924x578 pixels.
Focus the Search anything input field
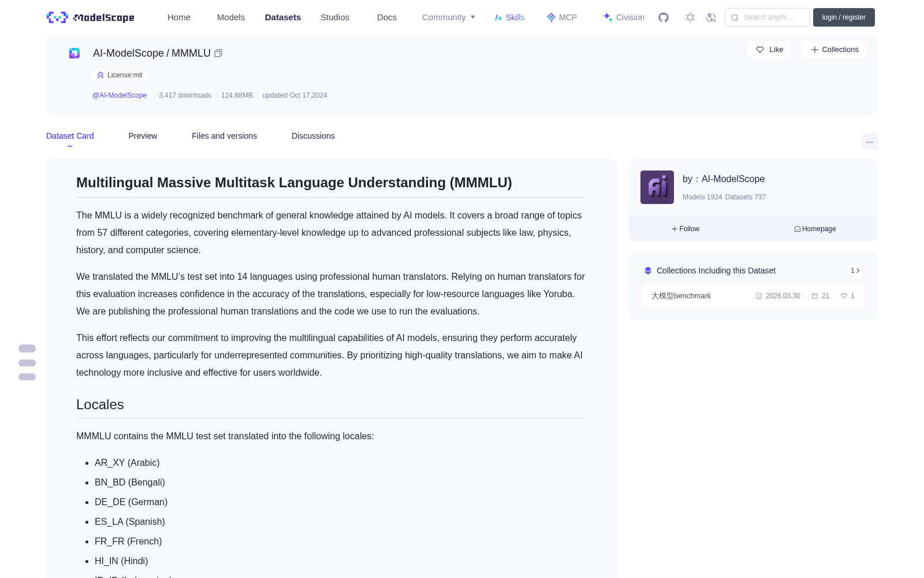click(767, 17)
